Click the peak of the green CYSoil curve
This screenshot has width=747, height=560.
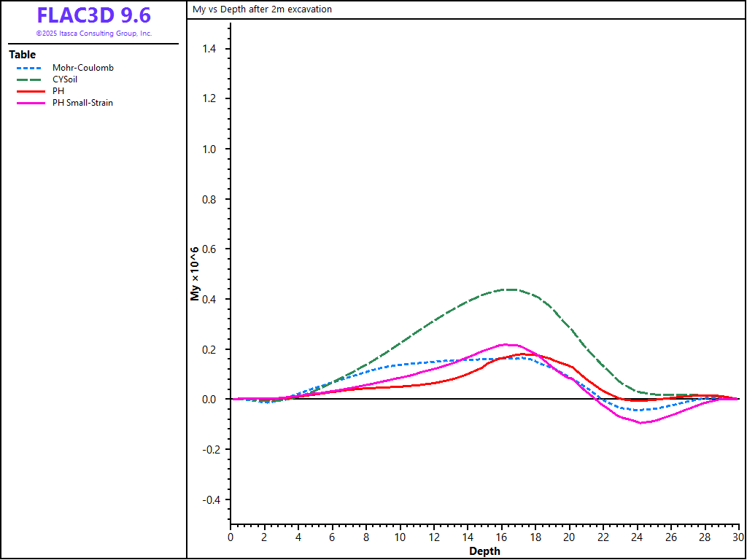(509, 289)
